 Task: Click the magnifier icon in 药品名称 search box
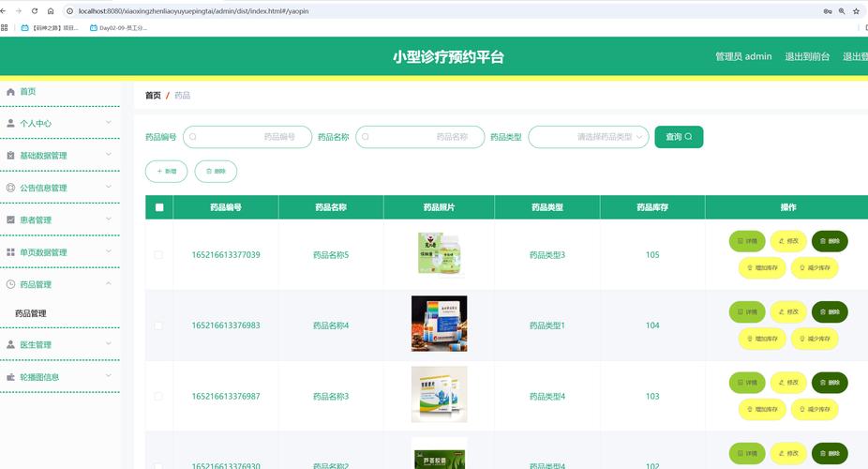tap(366, 137)
